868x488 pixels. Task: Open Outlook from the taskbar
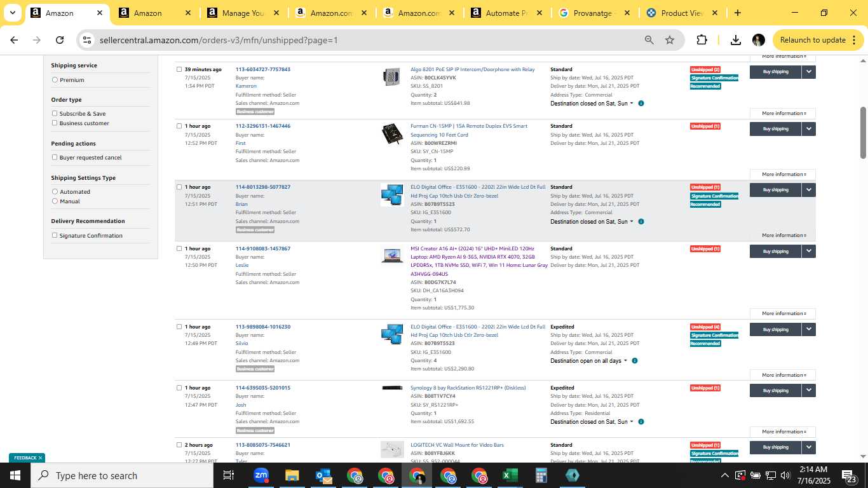(x=323, y=475)
